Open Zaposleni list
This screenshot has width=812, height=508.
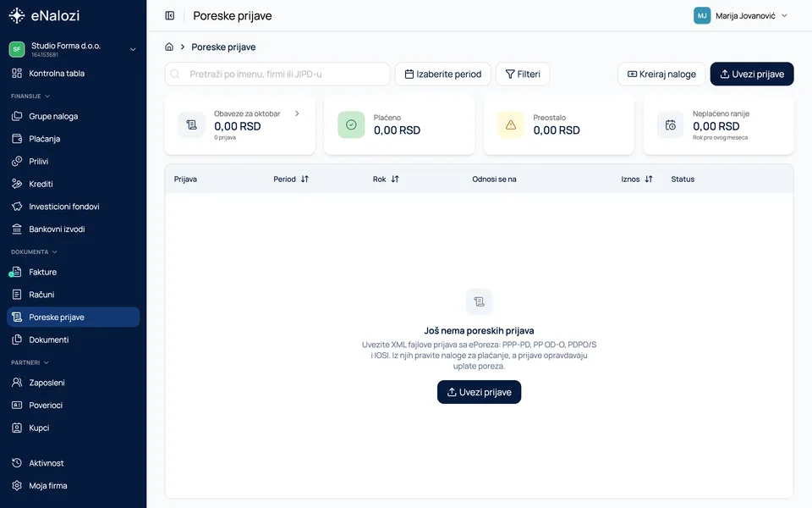[x=73, y=383]
